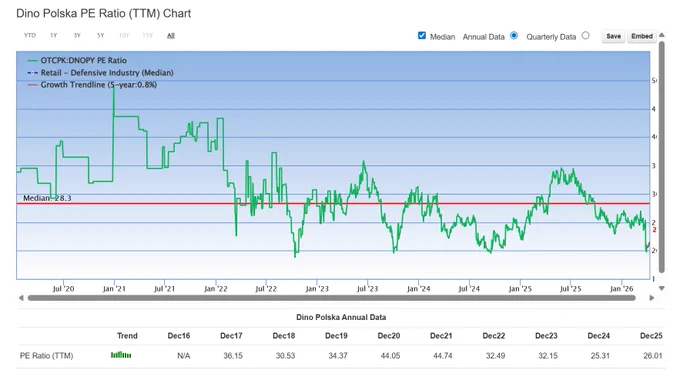Click the horizontal scrollbar left arrow

pos(21,298)
